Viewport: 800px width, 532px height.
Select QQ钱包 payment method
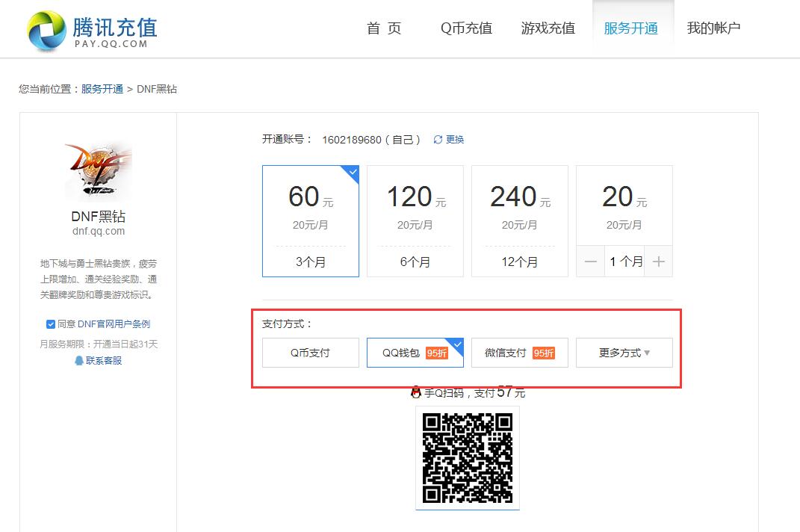pos(415,353)
